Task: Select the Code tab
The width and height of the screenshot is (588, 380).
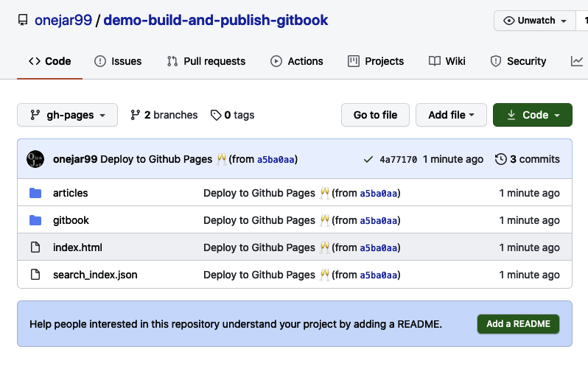Action: pyautogui.click(x=49, y=61)
